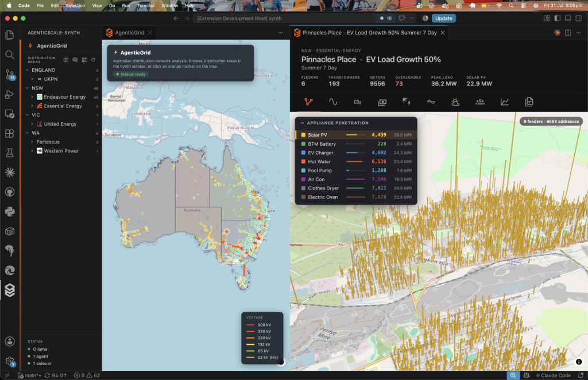Open the GitHub view in activity bar
This screenshot has height=380, width=588.
click(10, 192)
